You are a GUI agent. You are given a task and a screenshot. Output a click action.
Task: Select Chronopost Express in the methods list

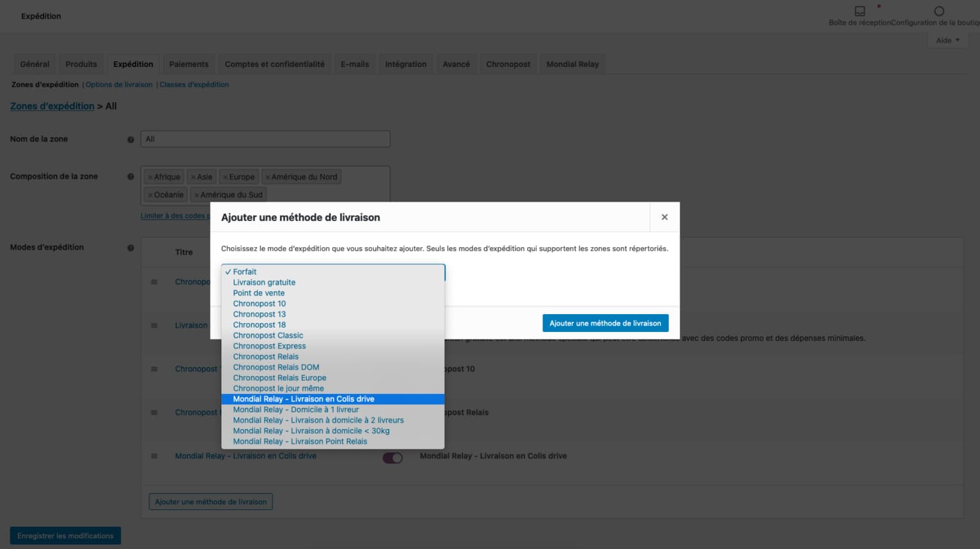(269, 345)
